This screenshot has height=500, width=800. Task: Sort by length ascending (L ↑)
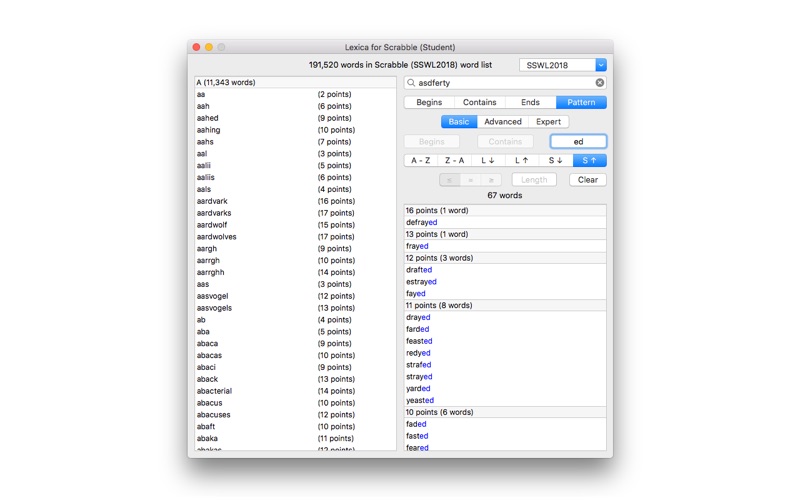[x=522, y=160]
